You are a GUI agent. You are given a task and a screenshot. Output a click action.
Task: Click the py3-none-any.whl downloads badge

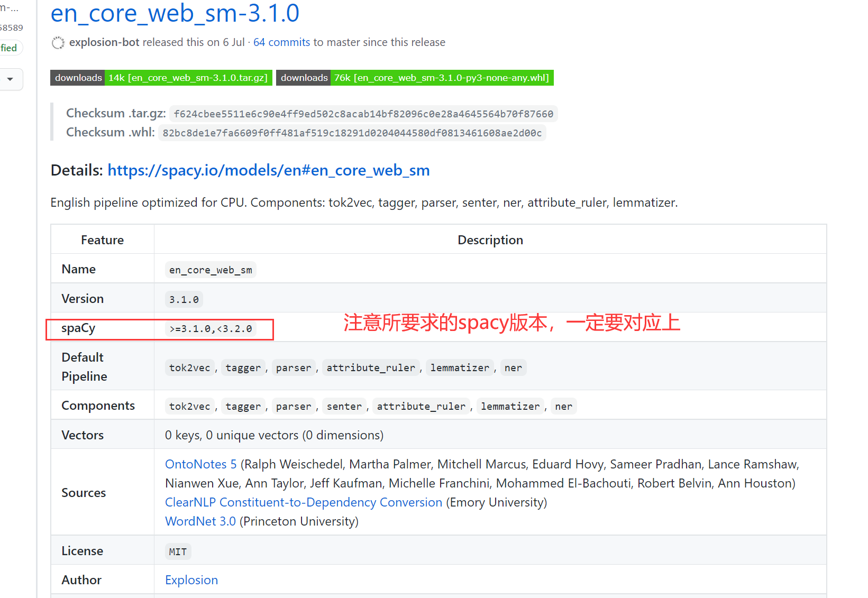[x=415, y=78]
